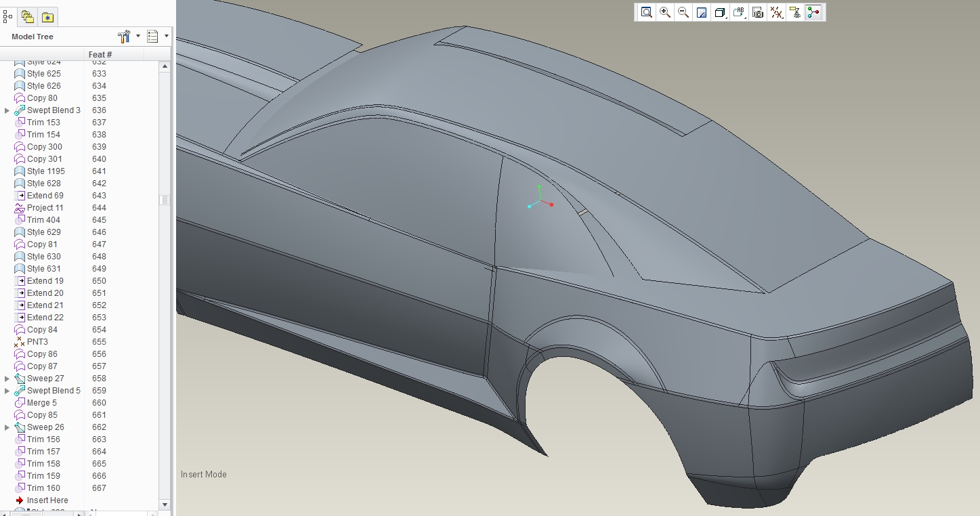The width and height of the screenshot is (980, 516).
Task: Open the Datum Display Filters icon
Action: coord(777,12)
